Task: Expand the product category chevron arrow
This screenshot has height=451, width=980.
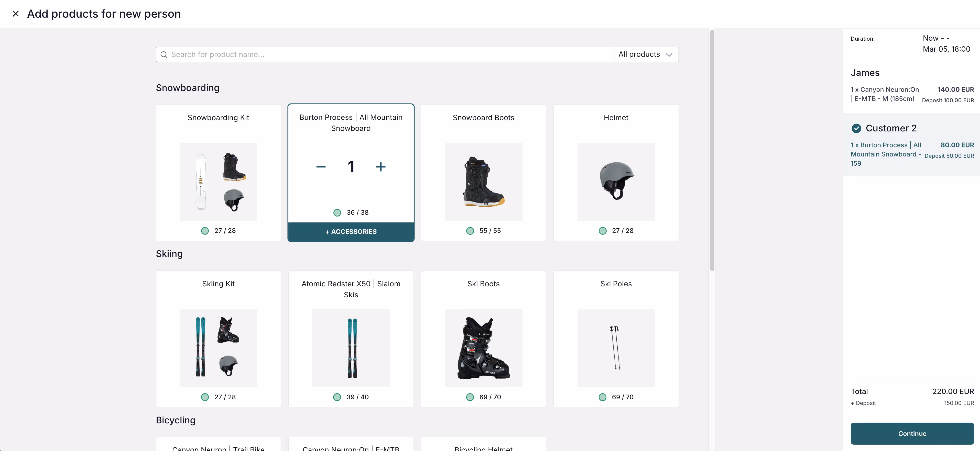Action: 669,54
